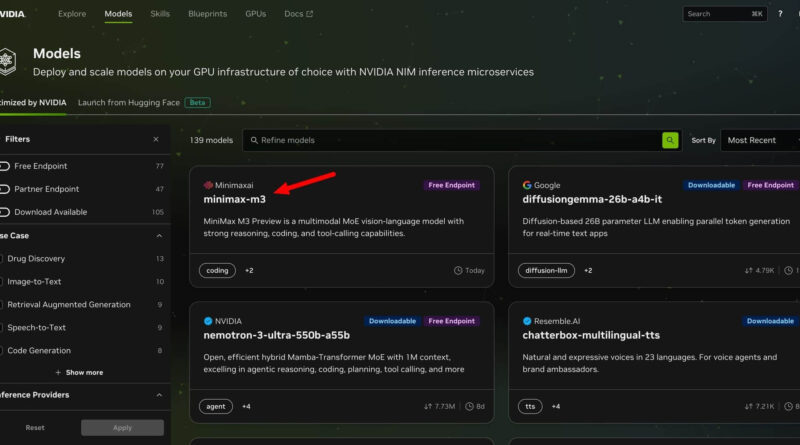800x445 pixels.
Task: Check the Speech-to-Text filter
Action: point(2,328)
